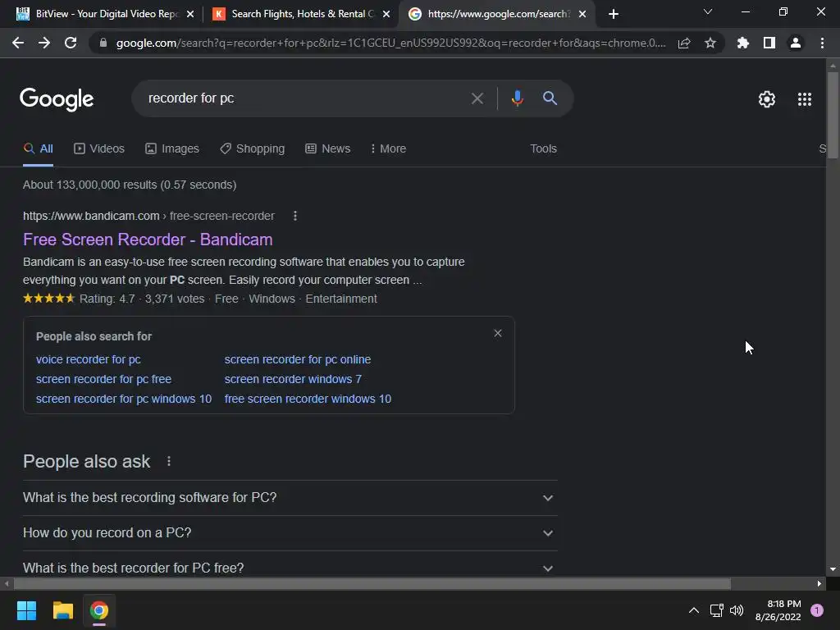The image size is (840, 630).
Task: Submit search with magnifier icon
Action: pyautogui.click(x=550, y=98)
